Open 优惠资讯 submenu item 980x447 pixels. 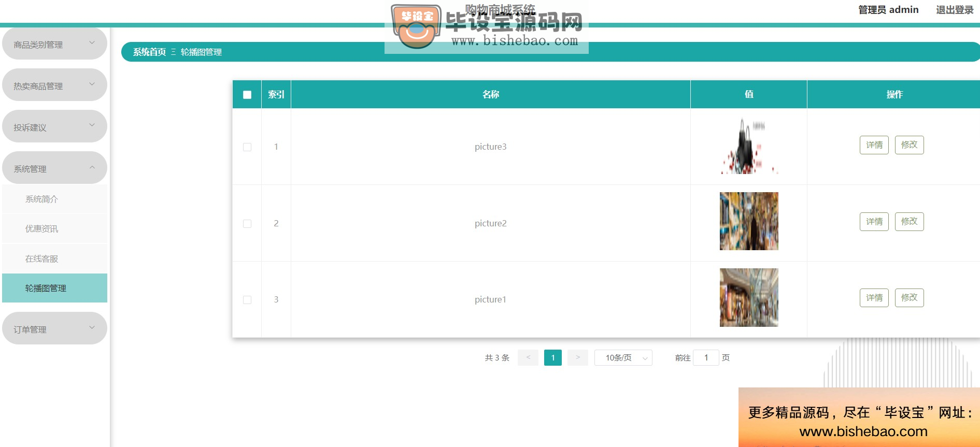54,228
